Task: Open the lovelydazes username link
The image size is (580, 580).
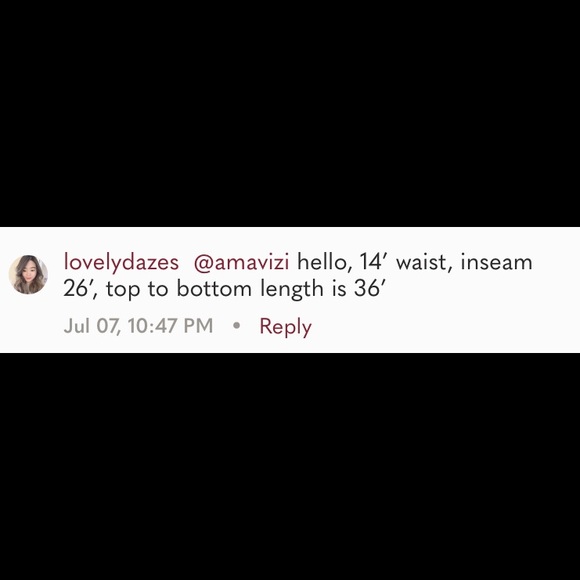Action: pyautogui.click(x=121, y=262)
